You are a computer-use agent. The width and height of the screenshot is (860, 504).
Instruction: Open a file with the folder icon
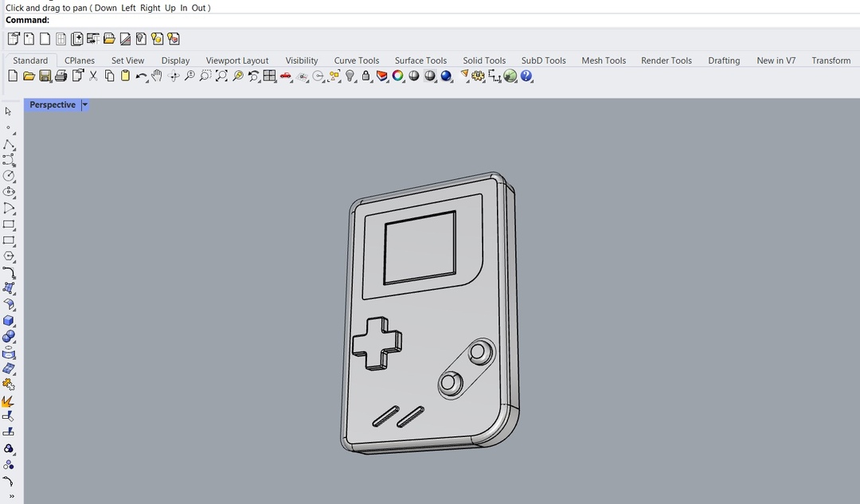point(29,76)
